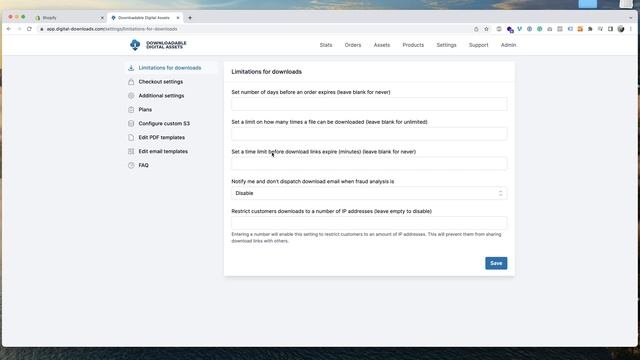Click the icon beside Configure custom S3
The width and height of the screenshot is (640, 360).
point(131,123)
